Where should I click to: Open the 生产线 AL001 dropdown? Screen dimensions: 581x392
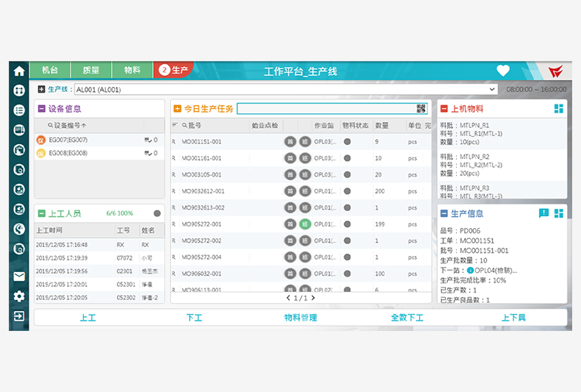click(285, 89)
